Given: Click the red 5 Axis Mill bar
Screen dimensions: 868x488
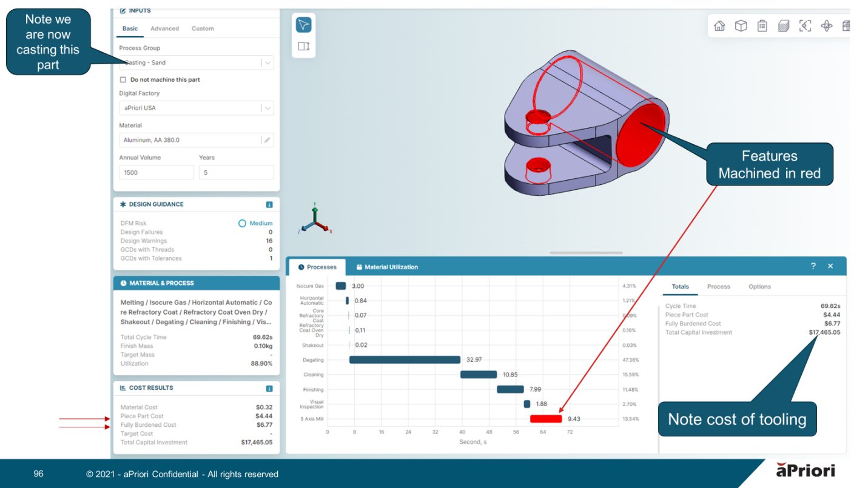Looking at the screenshot, I should click(x=546, y=419).
